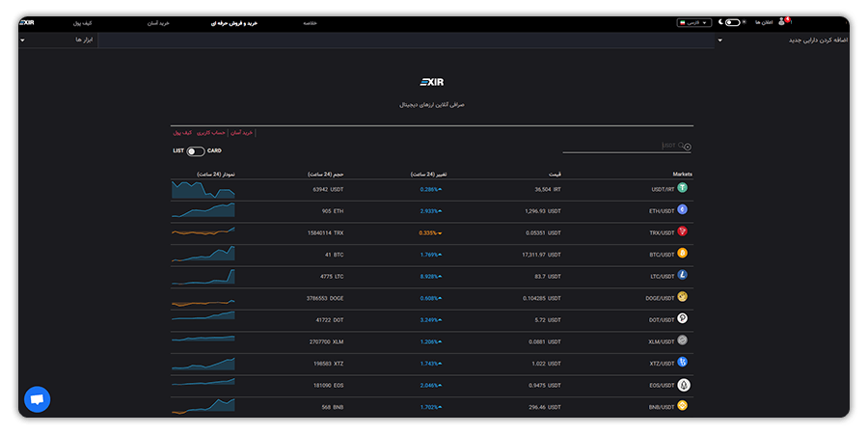This screenshot has height=434, width=868.
Task: Open the user account avatar with notification badge
Action: pos(783,21)
